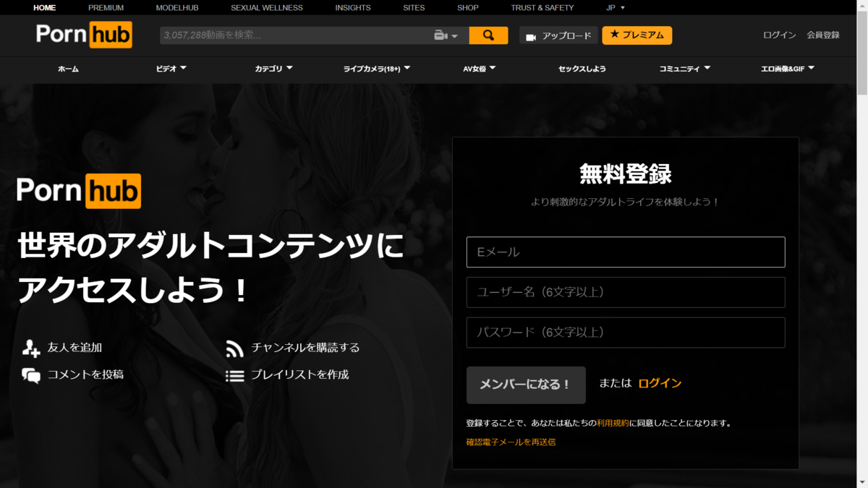This screenshot has height=488, width=868.
Task: Open the セックスしよう nav item
Action: coord(582,69)
